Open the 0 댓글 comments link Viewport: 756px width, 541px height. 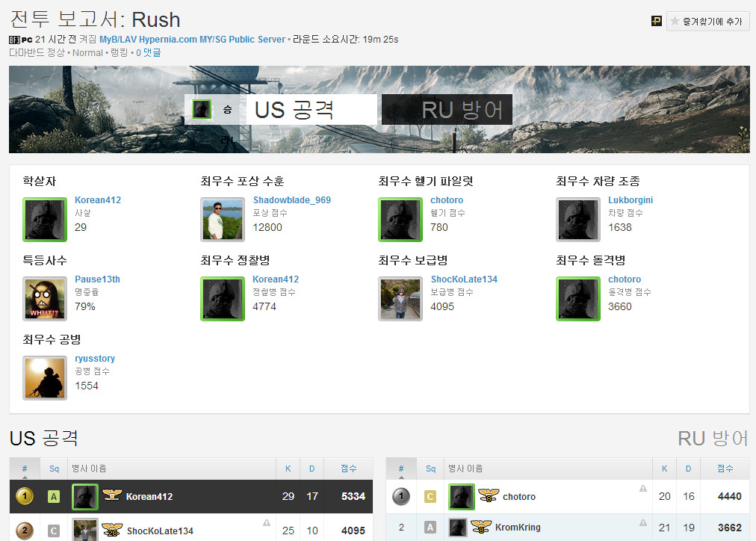148,52
